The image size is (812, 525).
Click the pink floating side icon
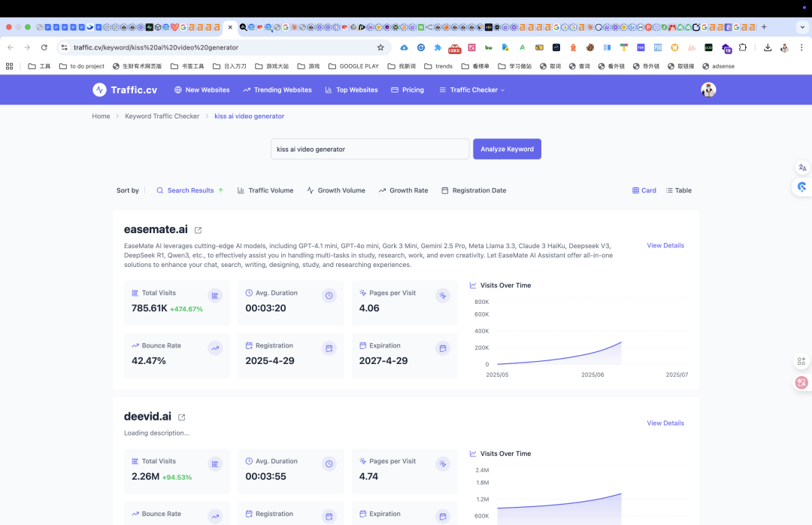[801, 383]
